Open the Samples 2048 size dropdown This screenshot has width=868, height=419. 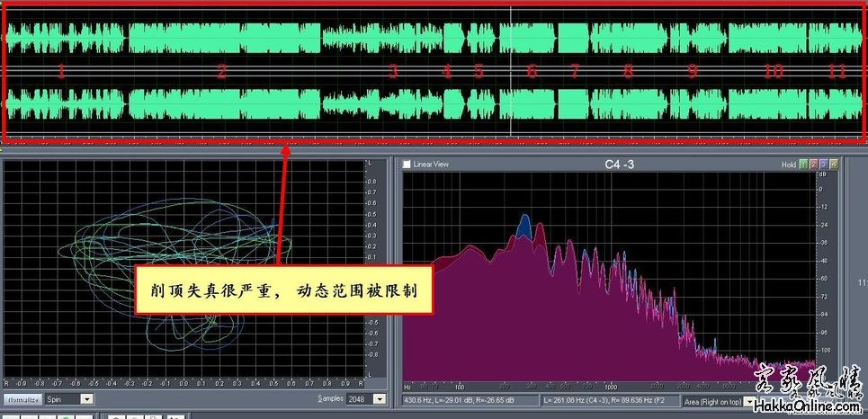379,398
